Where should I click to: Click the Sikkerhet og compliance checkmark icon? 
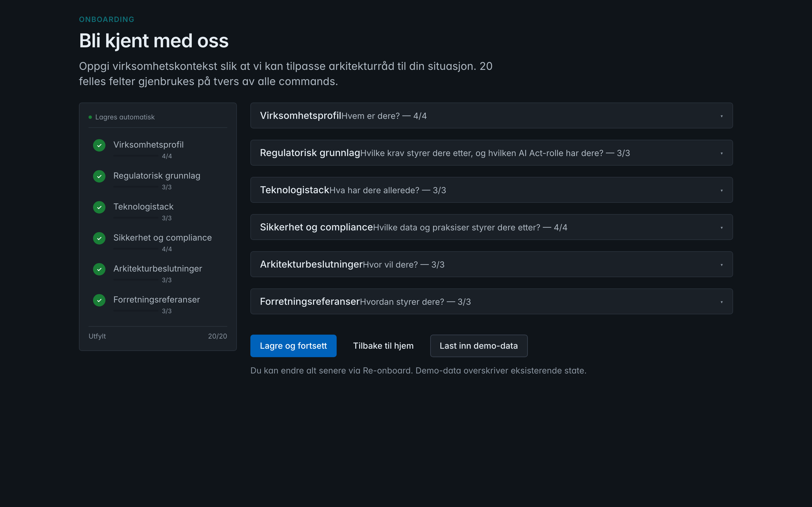(99, 238)
